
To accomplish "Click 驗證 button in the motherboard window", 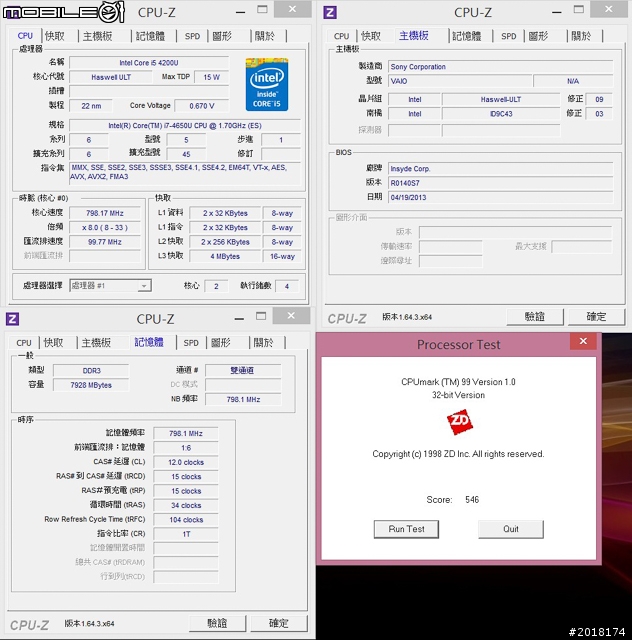I will pyautogui.click(x=535, y=317).
